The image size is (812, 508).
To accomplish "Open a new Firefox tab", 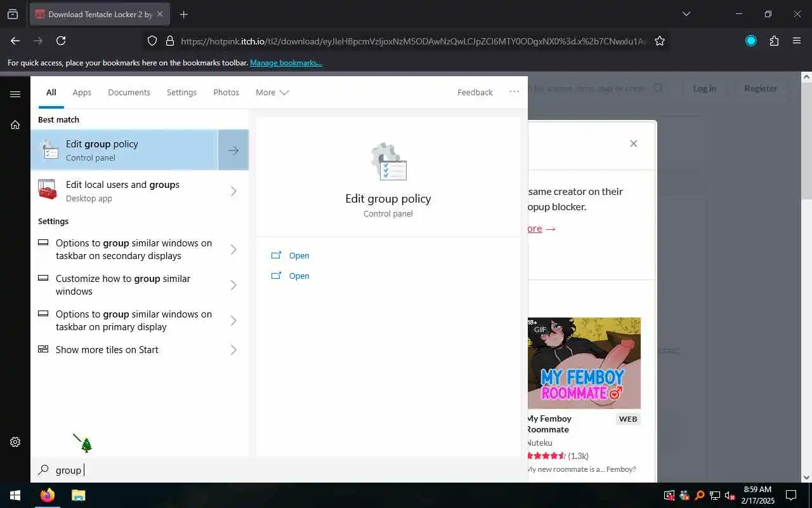I will (x=183, y=14).
